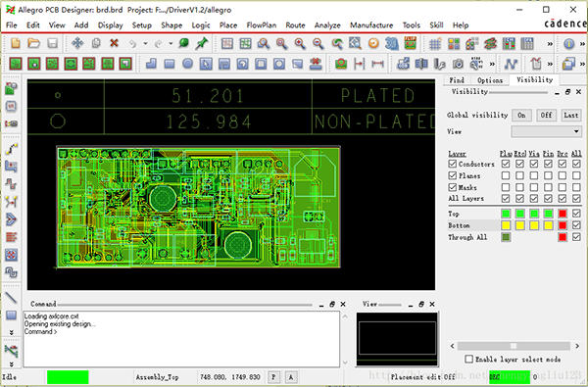Click the Through All red Drc swatch
The width and height of the screenshot is (588, 387).
pos(563,237)
